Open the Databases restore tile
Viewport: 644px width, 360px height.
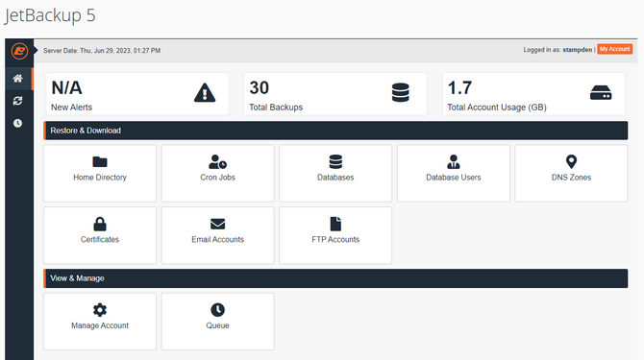335,173
